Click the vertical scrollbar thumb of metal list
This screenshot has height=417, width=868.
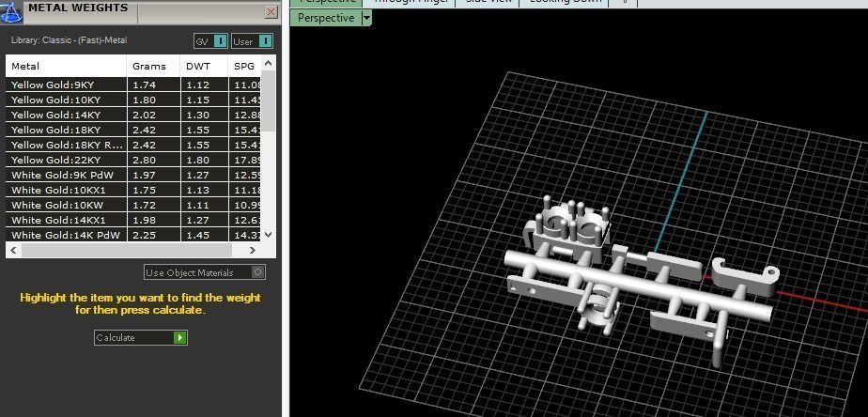coord(268,100)
